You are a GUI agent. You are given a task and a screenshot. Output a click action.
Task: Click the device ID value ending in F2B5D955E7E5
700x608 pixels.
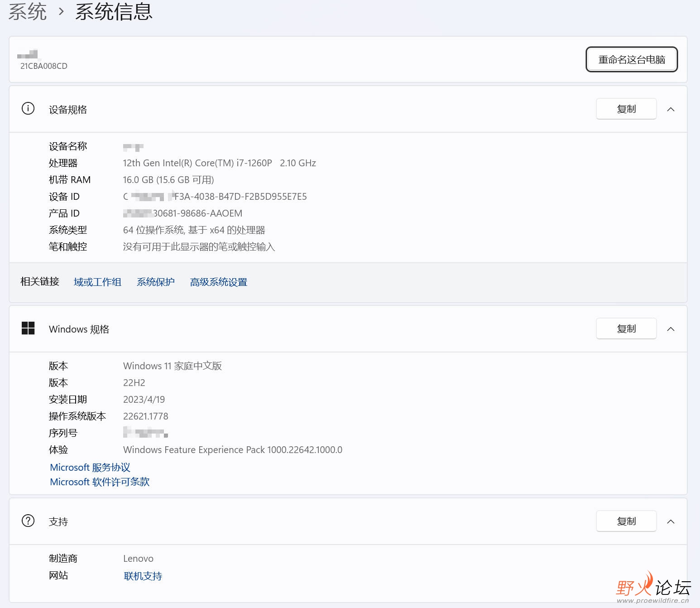tap(215, 196)
